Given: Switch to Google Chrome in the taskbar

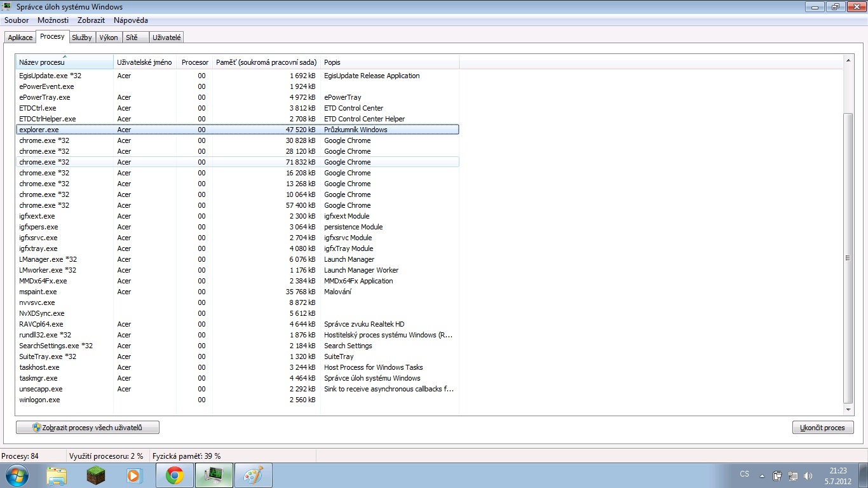Looking at the screenshot, I should point(174,475).
